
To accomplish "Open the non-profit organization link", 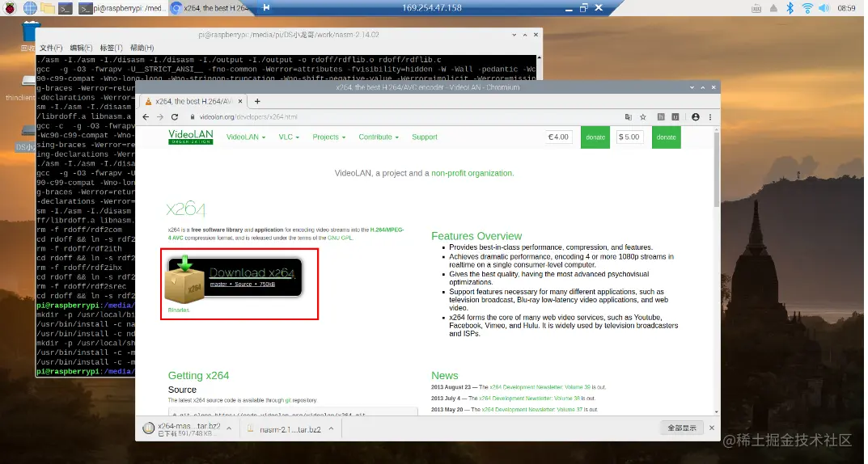I will tap(472, 173).
